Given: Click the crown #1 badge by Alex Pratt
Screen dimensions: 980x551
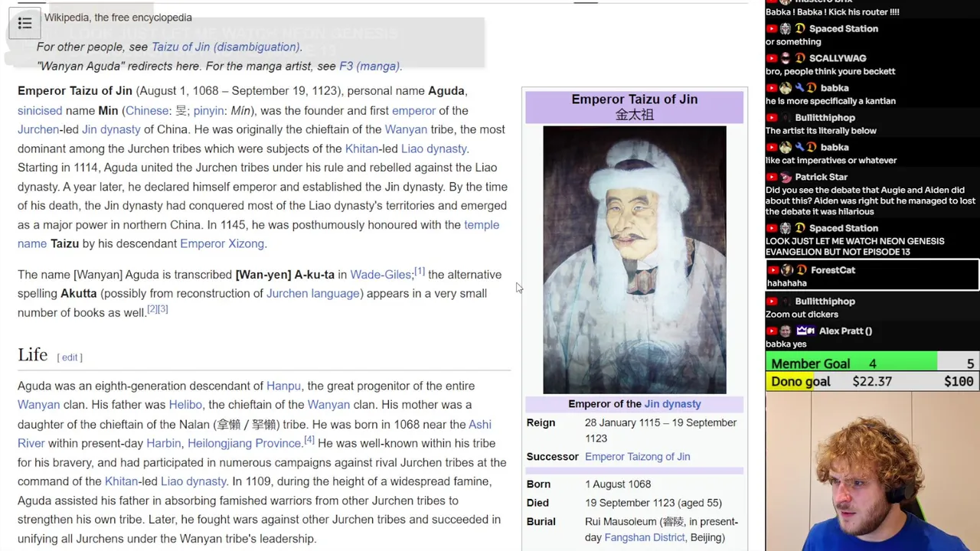Looking at the screenshot, I should tap(805, 331).
